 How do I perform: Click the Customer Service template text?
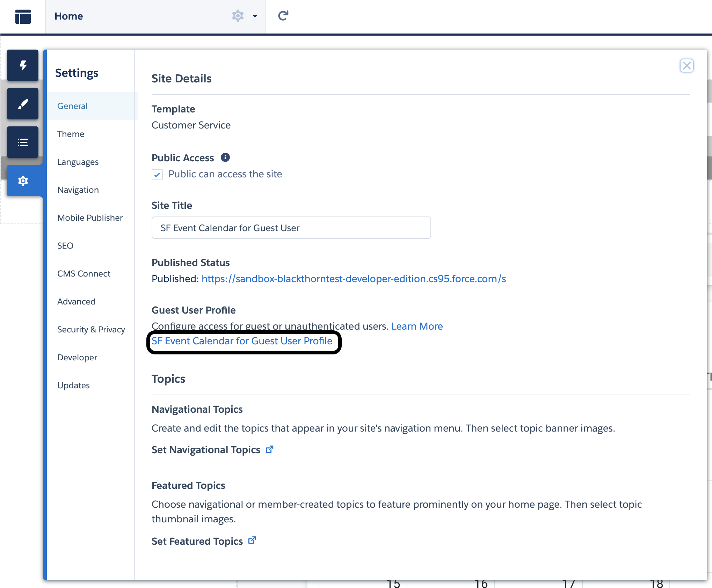pos(191,125)
